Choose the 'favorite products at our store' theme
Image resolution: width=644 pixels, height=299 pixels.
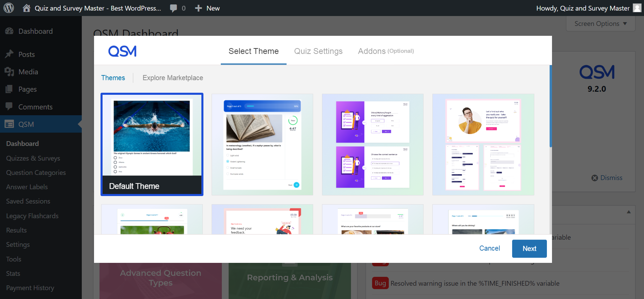[x=373, y=219]
